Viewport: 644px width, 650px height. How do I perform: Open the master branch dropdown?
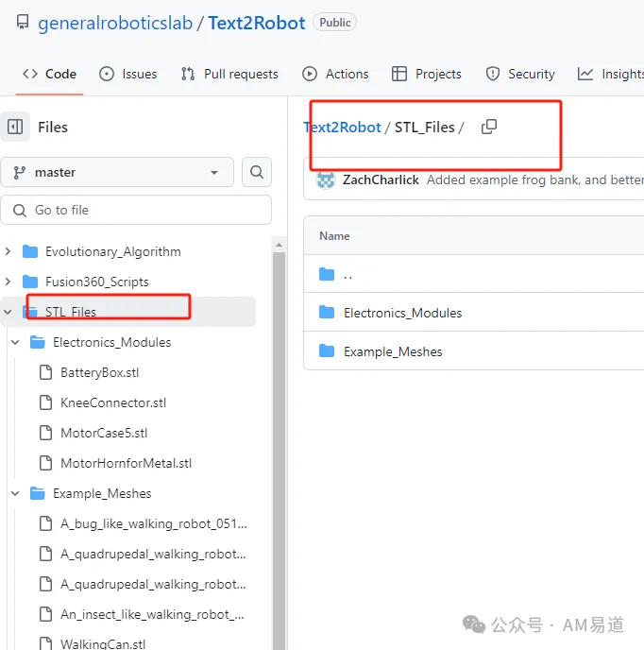[x=117, y=172]
